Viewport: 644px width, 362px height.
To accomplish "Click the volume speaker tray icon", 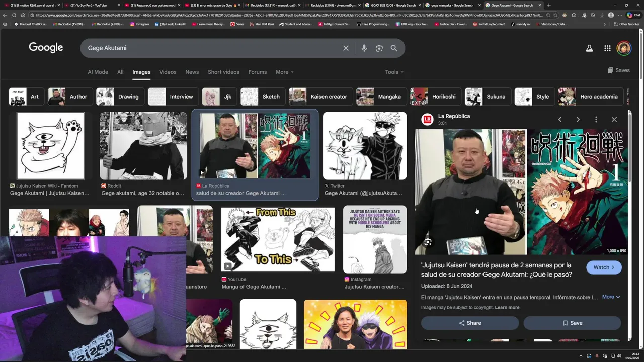I will point(618,356).
